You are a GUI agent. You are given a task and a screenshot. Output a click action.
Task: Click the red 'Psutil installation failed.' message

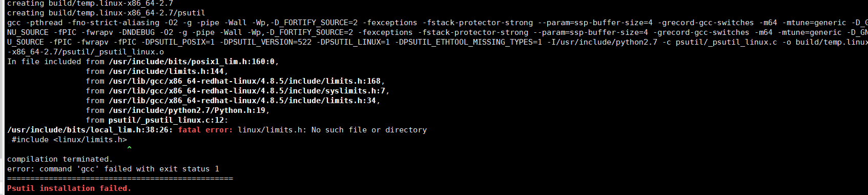[69, 188]
